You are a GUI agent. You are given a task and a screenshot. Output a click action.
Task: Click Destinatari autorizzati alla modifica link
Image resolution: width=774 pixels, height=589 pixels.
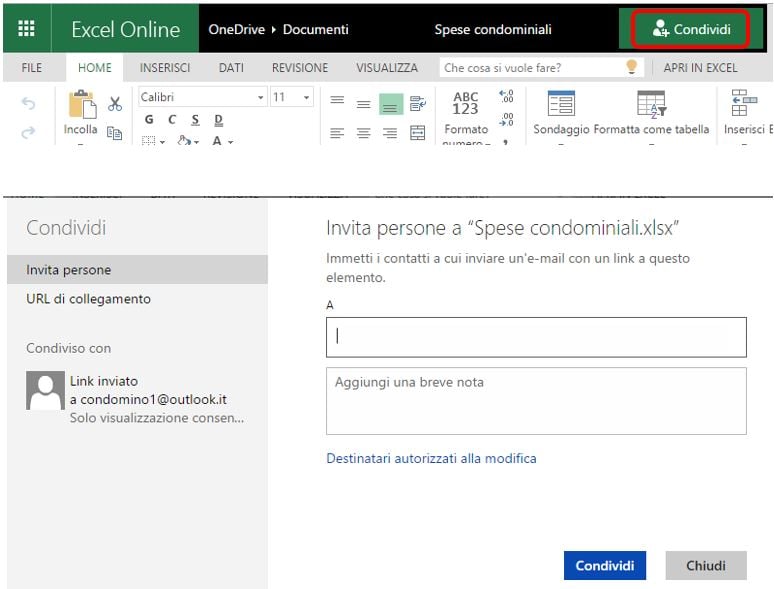431,458
